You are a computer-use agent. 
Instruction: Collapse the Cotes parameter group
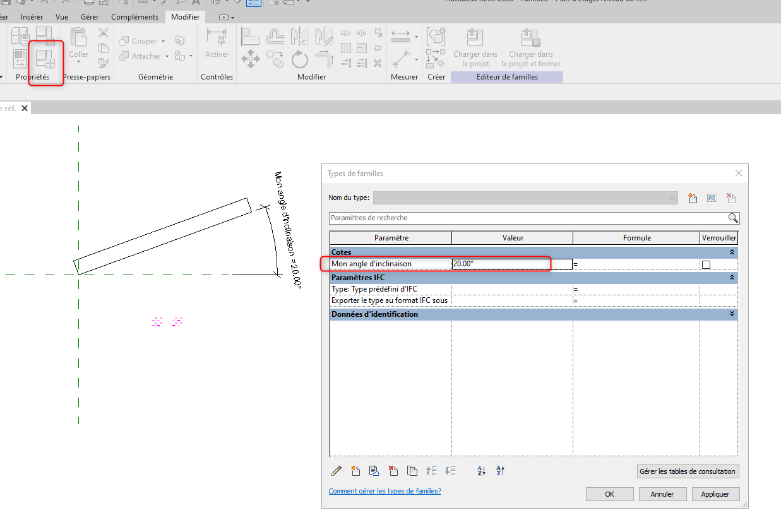(732, 252)
